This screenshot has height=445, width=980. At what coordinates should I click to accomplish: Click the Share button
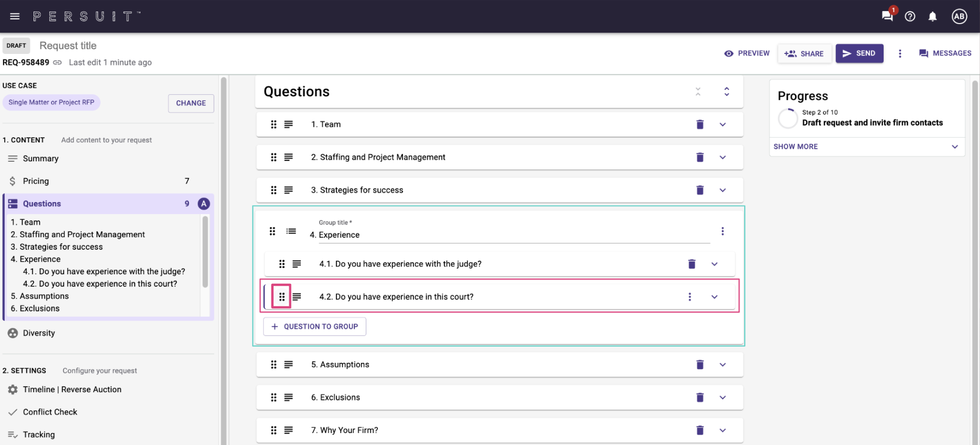804,53
